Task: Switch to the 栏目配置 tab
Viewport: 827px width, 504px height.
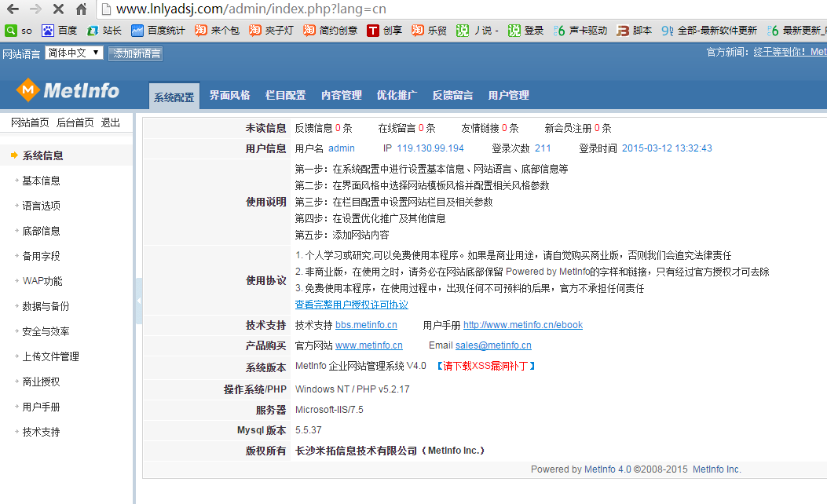Action: tap(285, 96)
